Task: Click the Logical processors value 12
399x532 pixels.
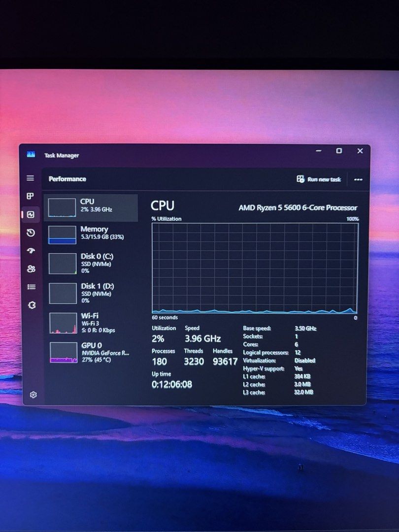Action: pos(298,353)
